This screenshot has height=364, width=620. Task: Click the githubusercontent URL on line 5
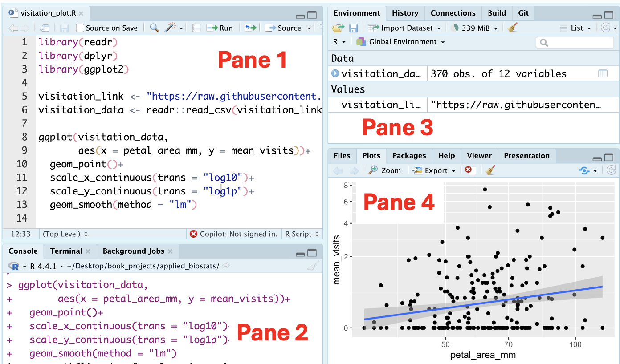[x=237, y=96]
